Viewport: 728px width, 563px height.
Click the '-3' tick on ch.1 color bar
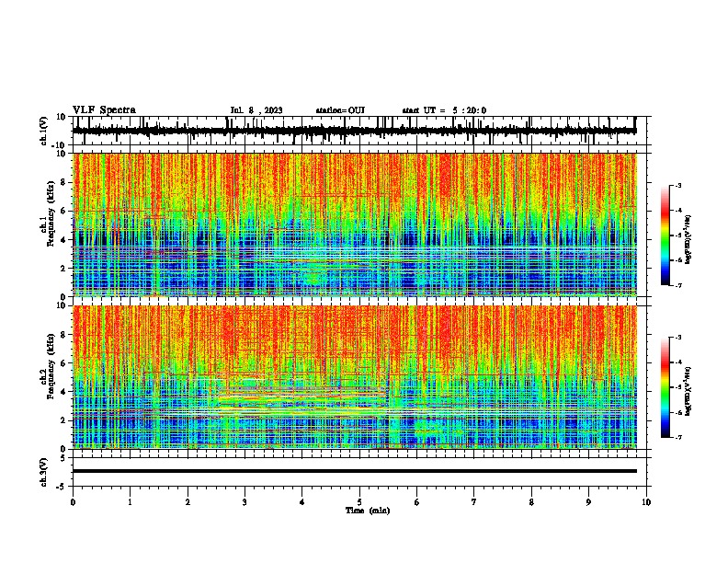tap(677, 185)
